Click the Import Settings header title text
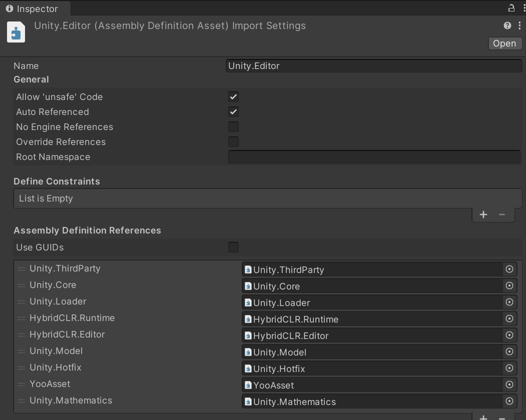 coord(170,26)
